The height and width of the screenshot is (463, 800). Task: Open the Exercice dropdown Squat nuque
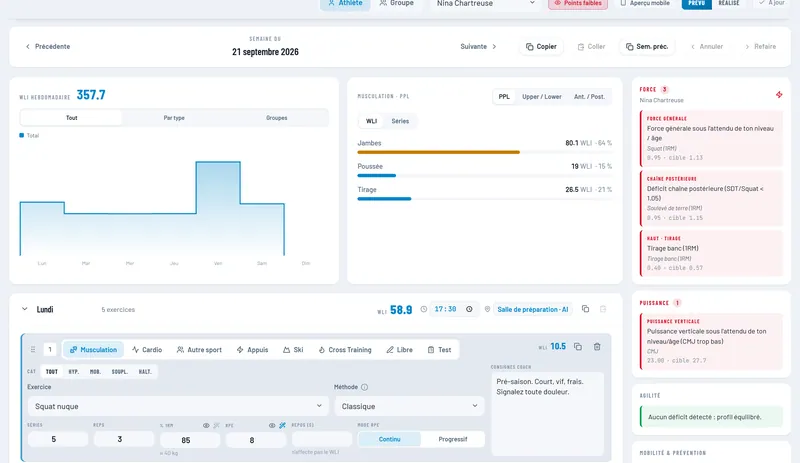(178, 406)
